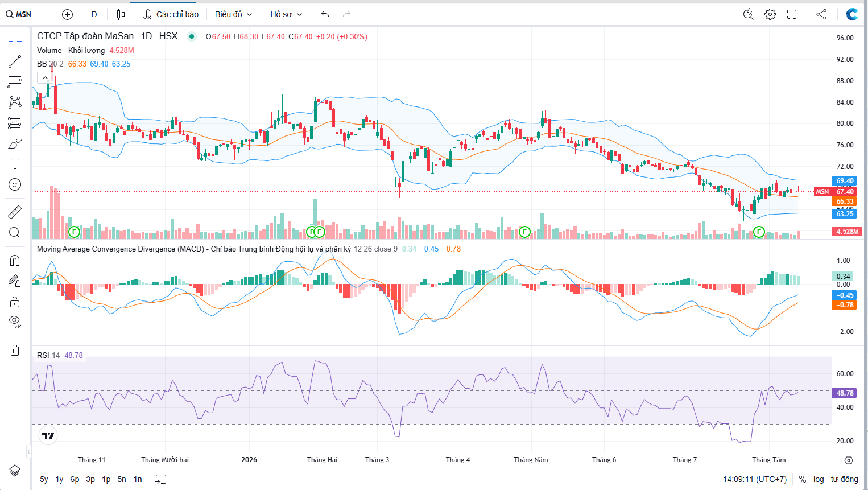Select the 5y time range
The width and height of the screenshot is (868, 490).
tap(44, 479)
